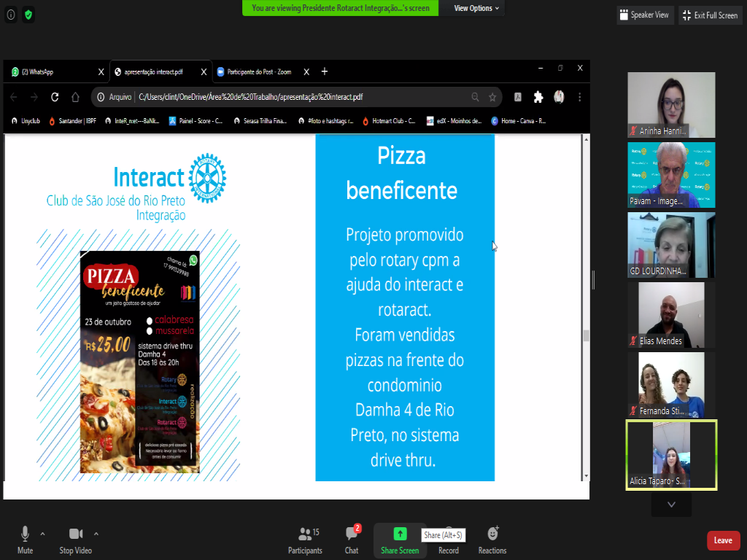Click the shared Pizza beneficente slide

[405, 306]
